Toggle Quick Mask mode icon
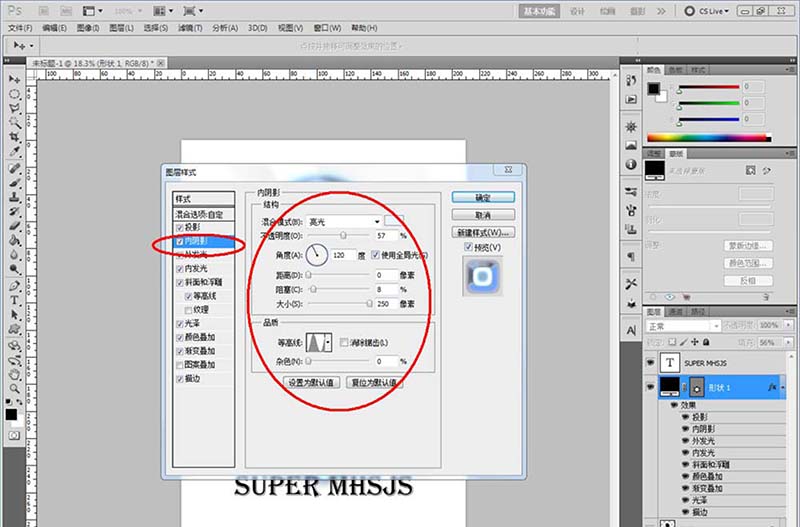Screen dimensions: 800x527 [14, 435]
